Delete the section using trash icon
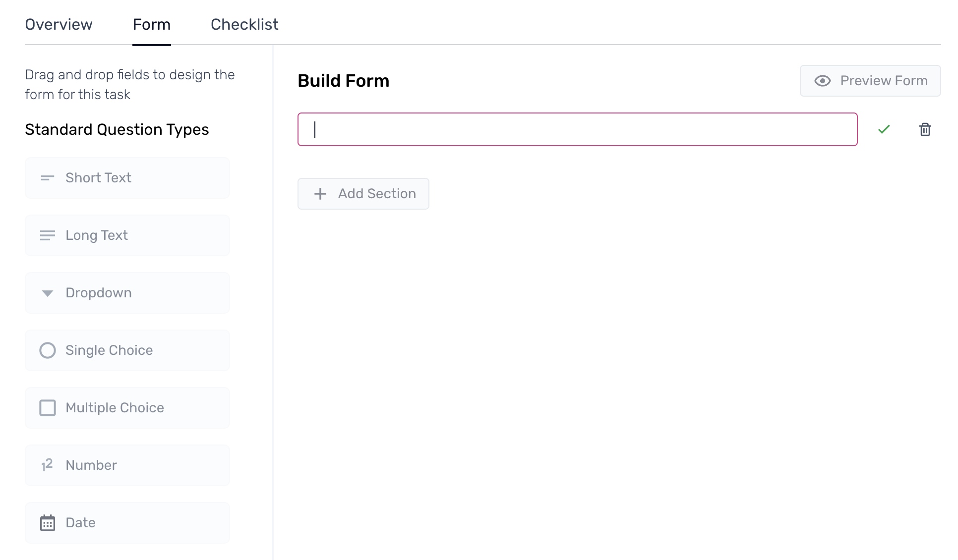 pyautogui.click(x=925, y=129)
